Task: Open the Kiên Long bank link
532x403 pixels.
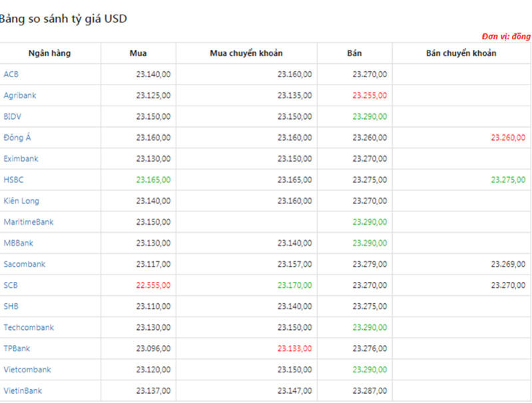Action: click(21, 201)
